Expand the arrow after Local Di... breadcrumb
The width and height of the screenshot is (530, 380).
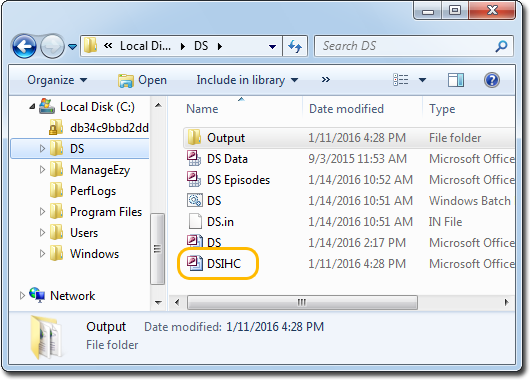(183, 46)
